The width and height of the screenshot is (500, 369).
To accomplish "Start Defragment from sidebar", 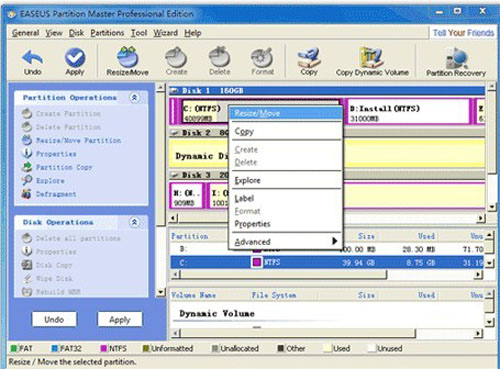I will pyautogui.click(x=49, y=194).
